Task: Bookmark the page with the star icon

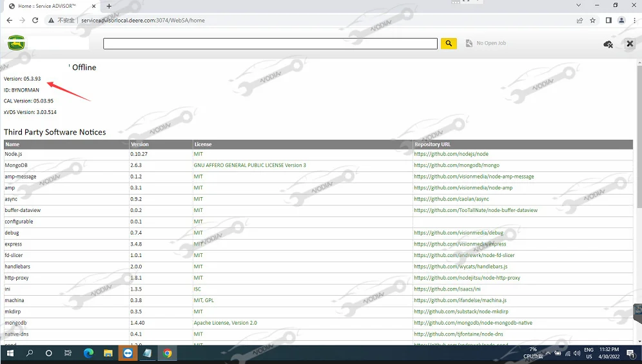Action: click(x=592, y=20)
